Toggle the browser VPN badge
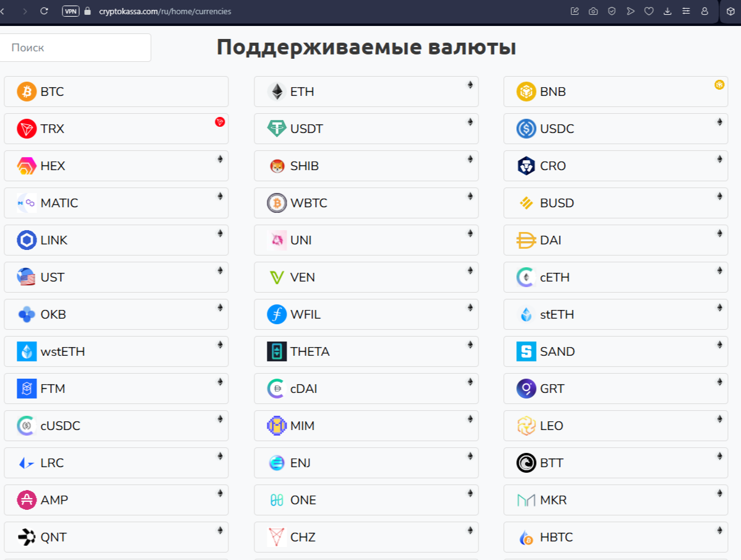Viewport: 741px width, 560px height. point(71,11)
